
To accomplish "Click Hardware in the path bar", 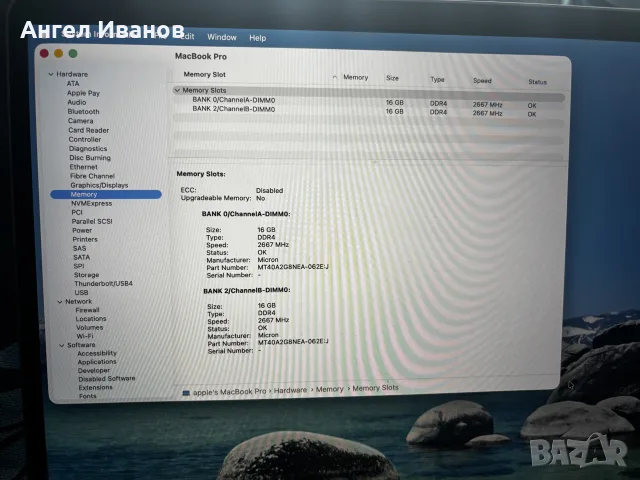I will 290,391.
